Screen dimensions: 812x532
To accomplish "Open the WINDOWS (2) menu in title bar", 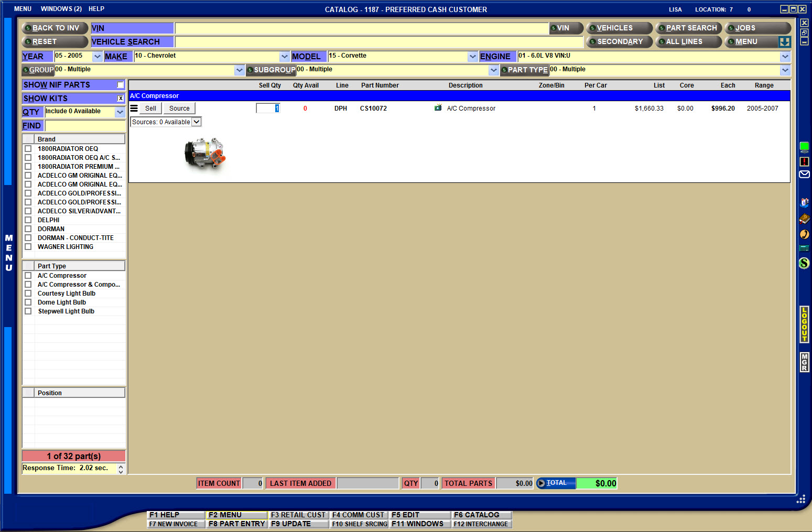I will click(x=61, y=9).
